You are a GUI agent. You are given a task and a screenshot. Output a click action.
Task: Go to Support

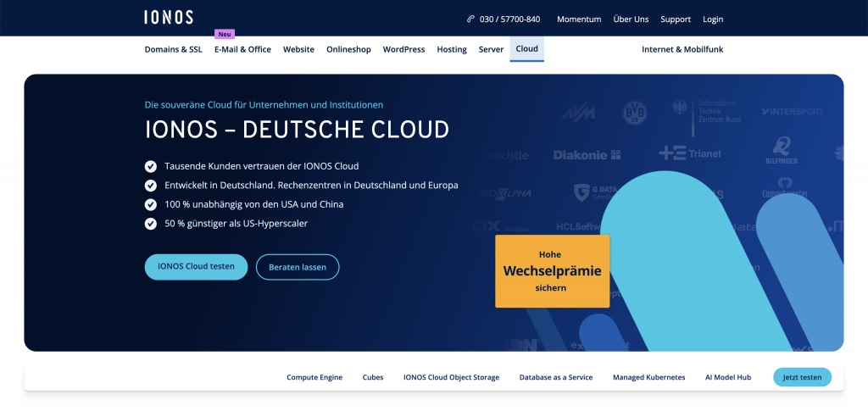[676, 19]
